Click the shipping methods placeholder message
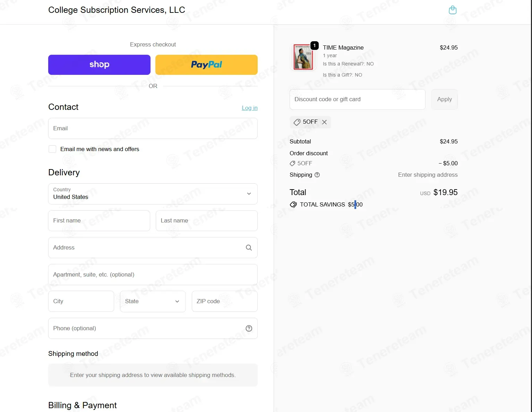The width and height of the screenshot is (532, 412). click(x=153, y=375)
